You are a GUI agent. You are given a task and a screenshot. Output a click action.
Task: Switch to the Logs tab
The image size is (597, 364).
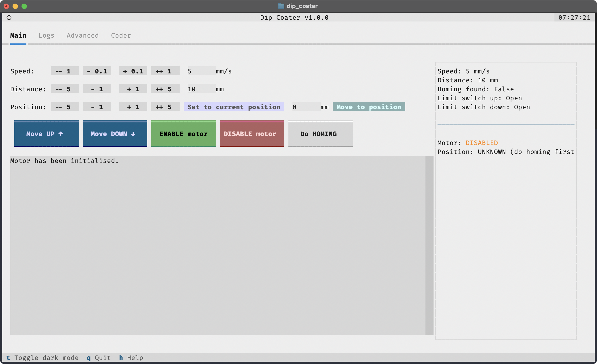(x=46, y=35)
